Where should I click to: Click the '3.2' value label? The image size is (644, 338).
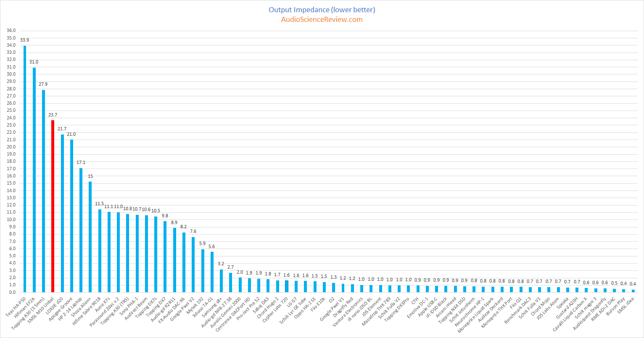coord(221,264)
